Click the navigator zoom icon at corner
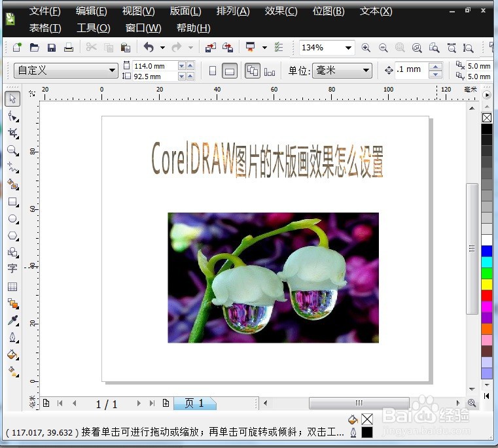Viewport: 498px width, 448px height. 472,403
